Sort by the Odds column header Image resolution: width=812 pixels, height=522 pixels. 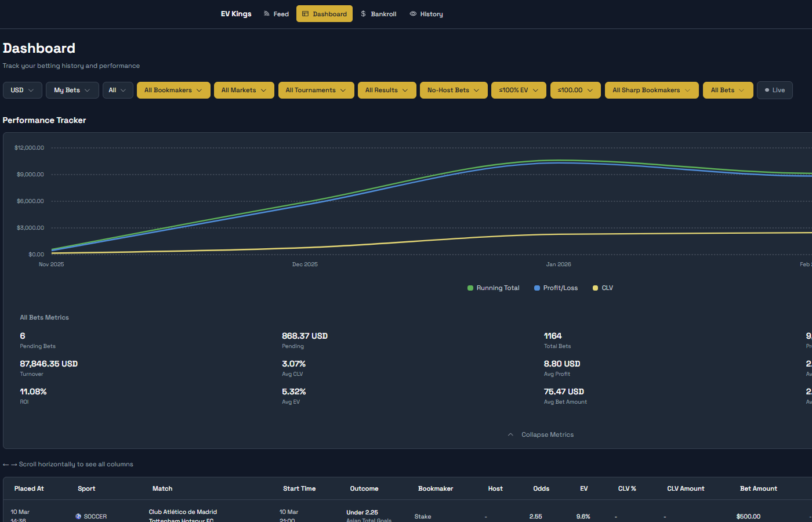[x=541, y=489]
